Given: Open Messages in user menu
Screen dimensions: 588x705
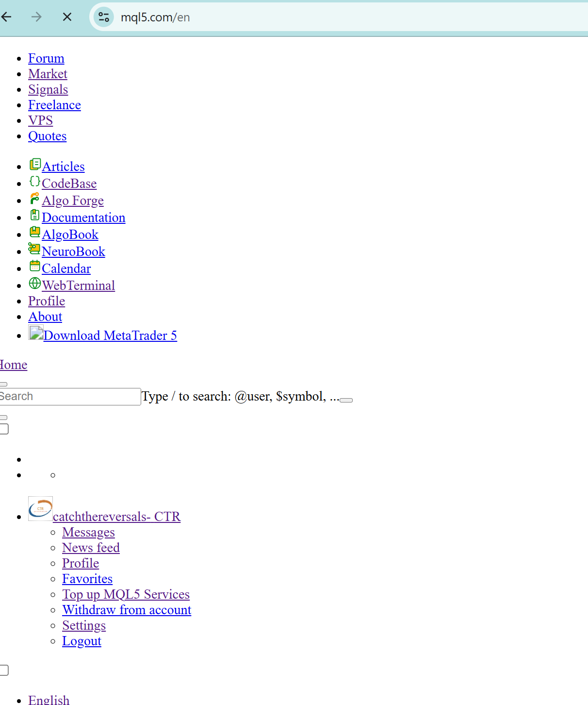Looking at the screenshot, I should click(88, 532).
